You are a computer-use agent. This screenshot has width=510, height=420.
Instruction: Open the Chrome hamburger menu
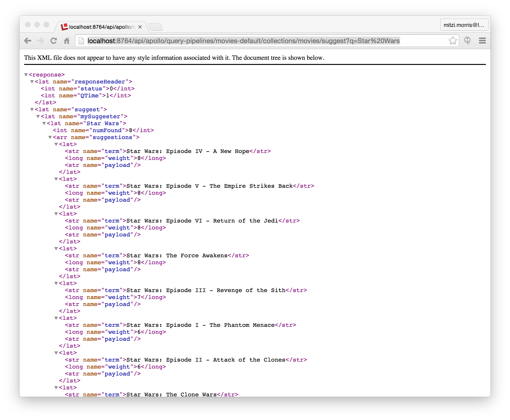(482, 41)
